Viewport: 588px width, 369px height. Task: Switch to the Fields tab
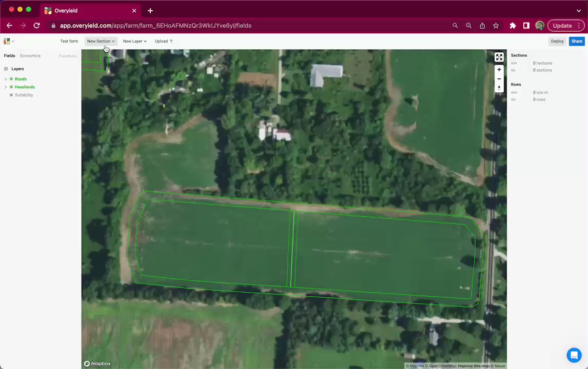(9, 56)
